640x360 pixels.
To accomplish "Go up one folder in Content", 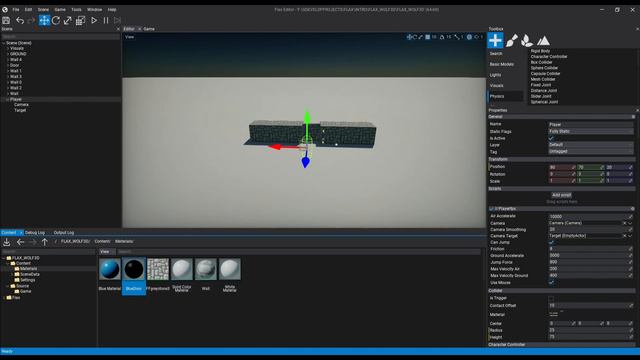I will click(44, 242).
